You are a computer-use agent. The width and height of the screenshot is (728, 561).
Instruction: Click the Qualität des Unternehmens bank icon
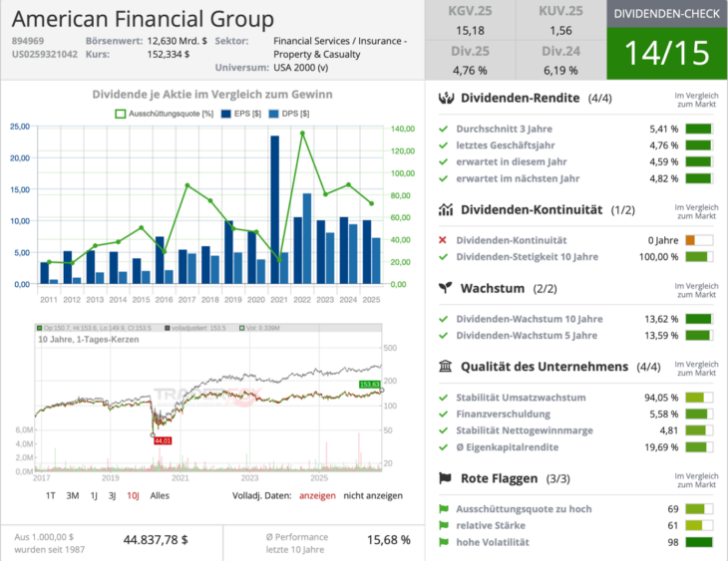pyautogui.click(x=445, y=367)
